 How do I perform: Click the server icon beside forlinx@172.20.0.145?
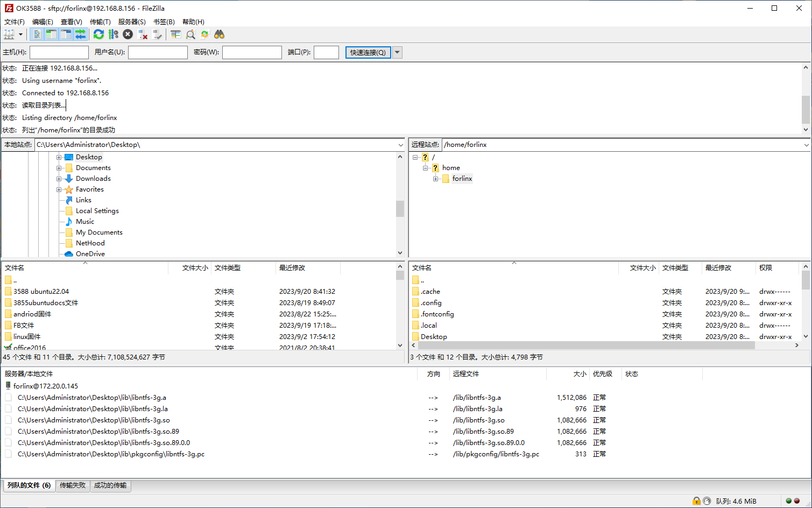tap(8, 386)
